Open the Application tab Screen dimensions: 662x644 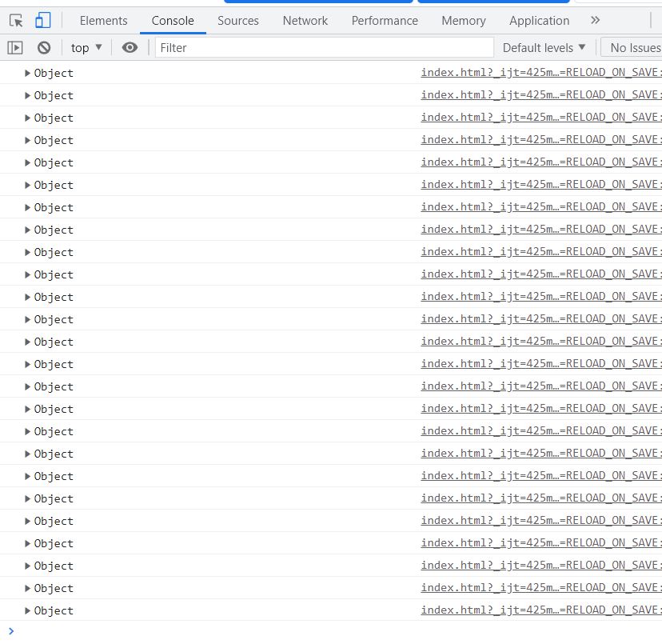539,21
